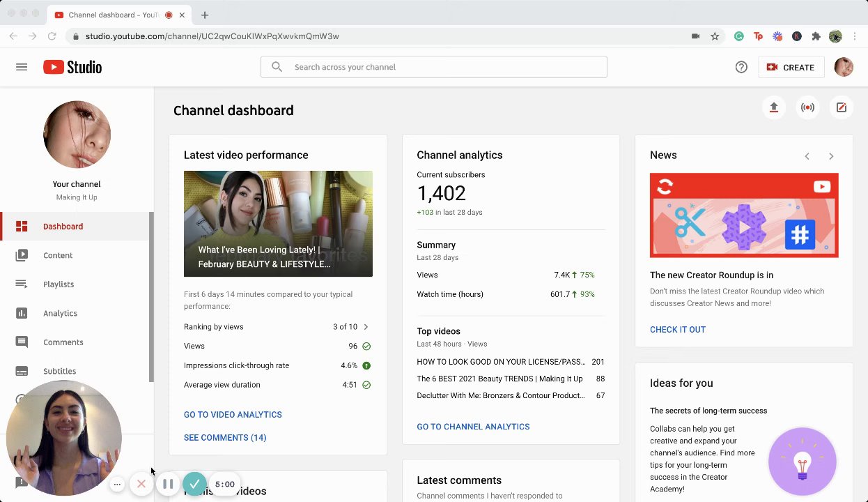This screenshot has height=502, width=868.
Task: Click the recorder more options dots button
Action: [117, 484]
